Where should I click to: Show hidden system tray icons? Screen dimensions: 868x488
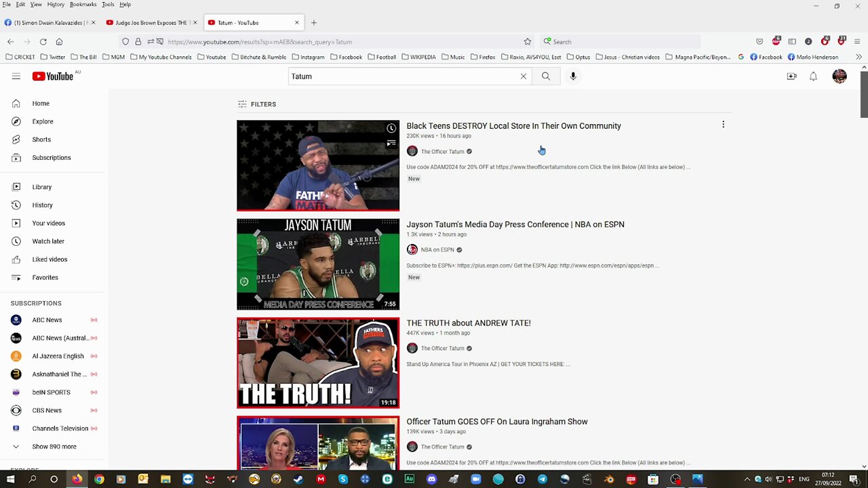(747, 479)
